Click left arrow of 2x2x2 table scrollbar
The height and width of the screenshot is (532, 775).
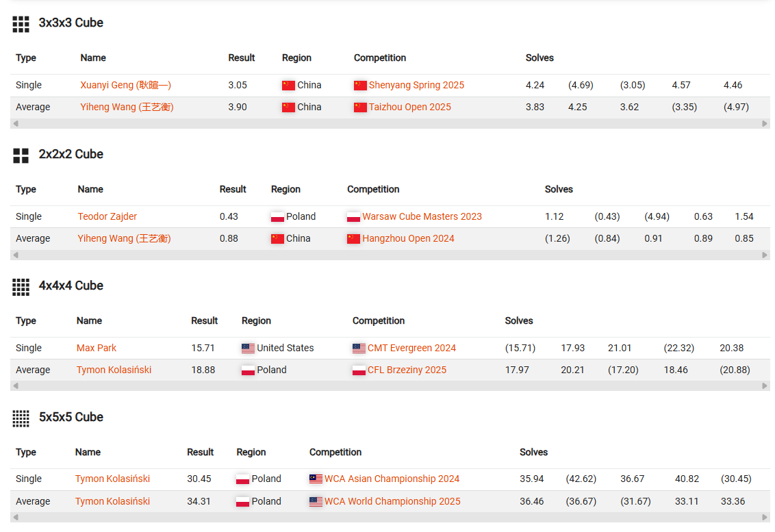16,255
